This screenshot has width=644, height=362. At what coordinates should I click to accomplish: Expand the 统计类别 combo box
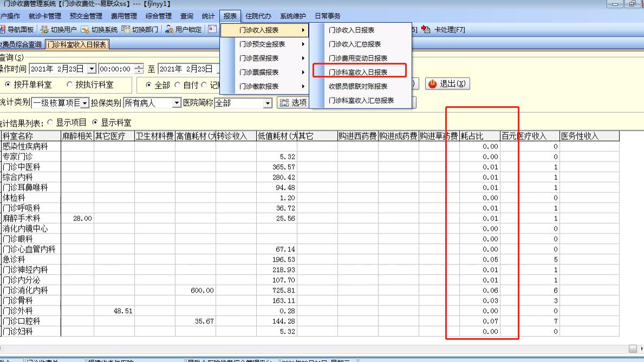pos(84,103)
